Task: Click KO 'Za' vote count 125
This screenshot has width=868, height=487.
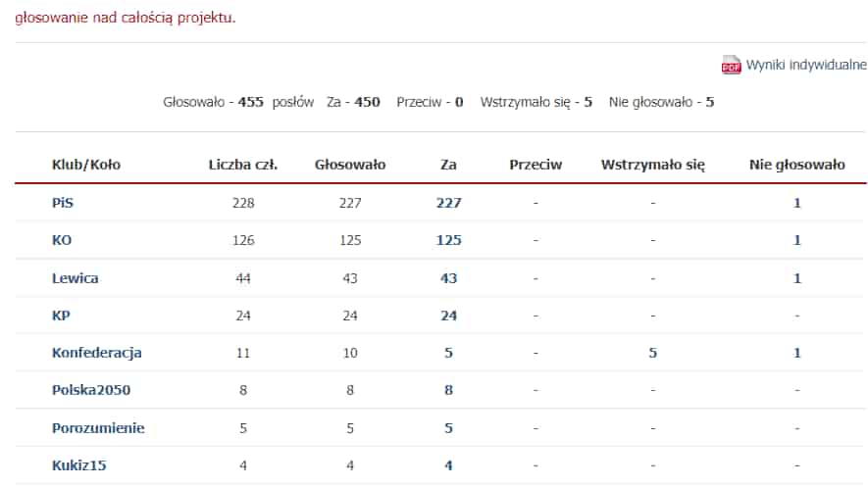Action: click(x=448, y=240)
